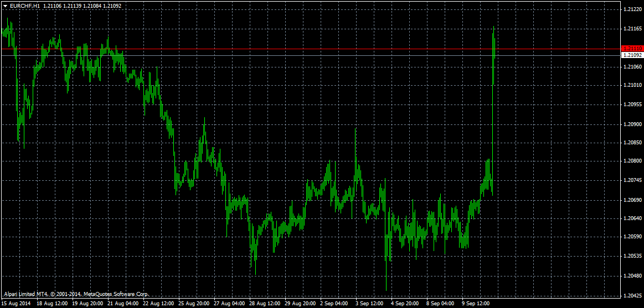Screen dimensions: 644x308
Task: Click the 1.20800 price scale value
Action: click(x=633, y=161)
